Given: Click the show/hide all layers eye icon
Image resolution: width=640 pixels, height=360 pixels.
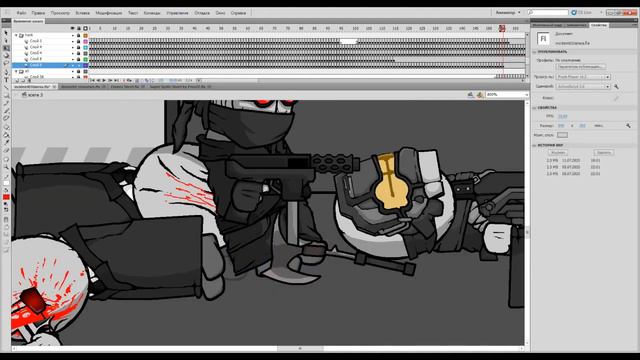Looking at the screenshot, I should [73, 29].
